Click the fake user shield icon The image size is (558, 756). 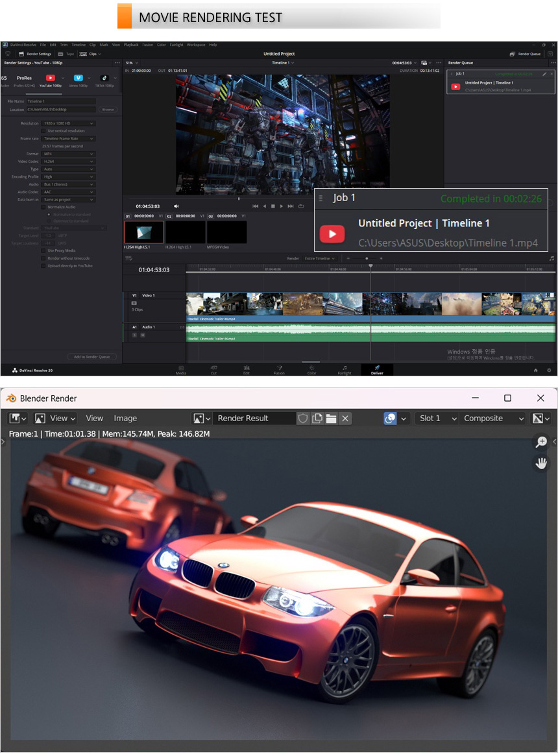click(x=303, y=419)
